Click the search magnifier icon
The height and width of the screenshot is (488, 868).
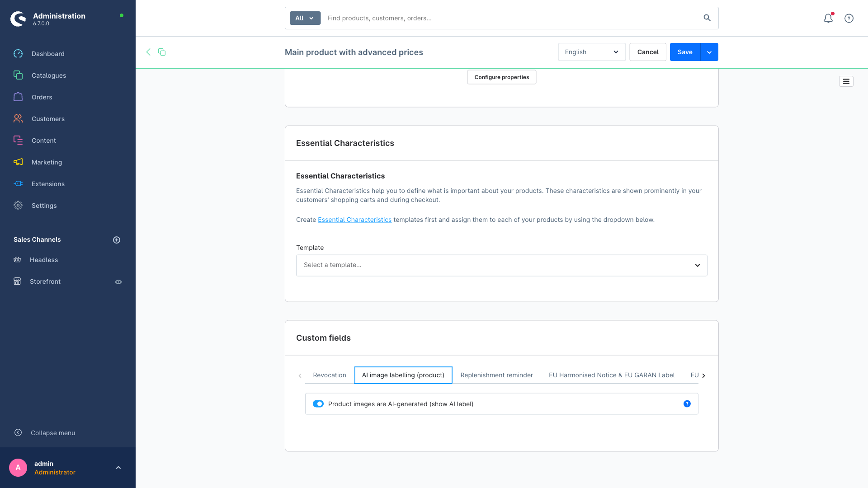[x=707, y=18]
